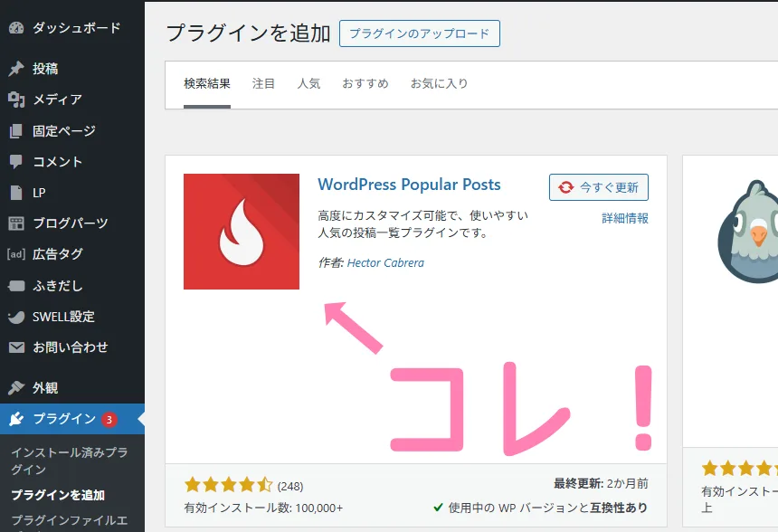Open author Hector Cabrera link
The height and width of the screenshot is (532, 778).
pos(385,263)
